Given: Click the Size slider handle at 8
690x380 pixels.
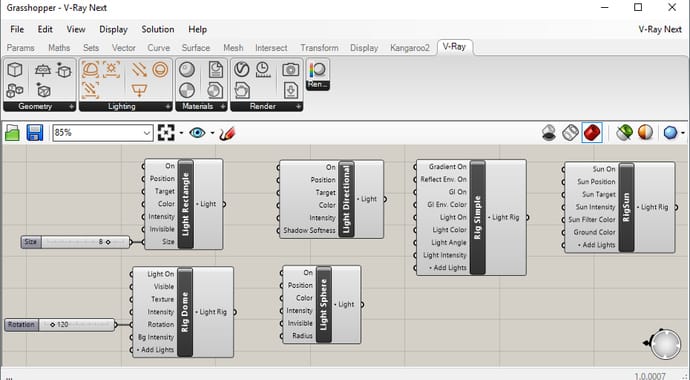Looking at the screenshot, I should click(x=108, y=242).
